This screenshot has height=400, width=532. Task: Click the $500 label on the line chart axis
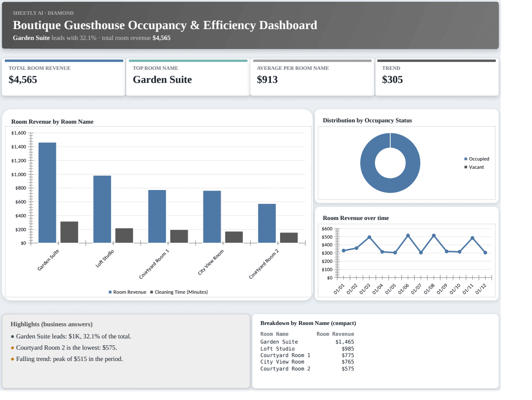327,237
